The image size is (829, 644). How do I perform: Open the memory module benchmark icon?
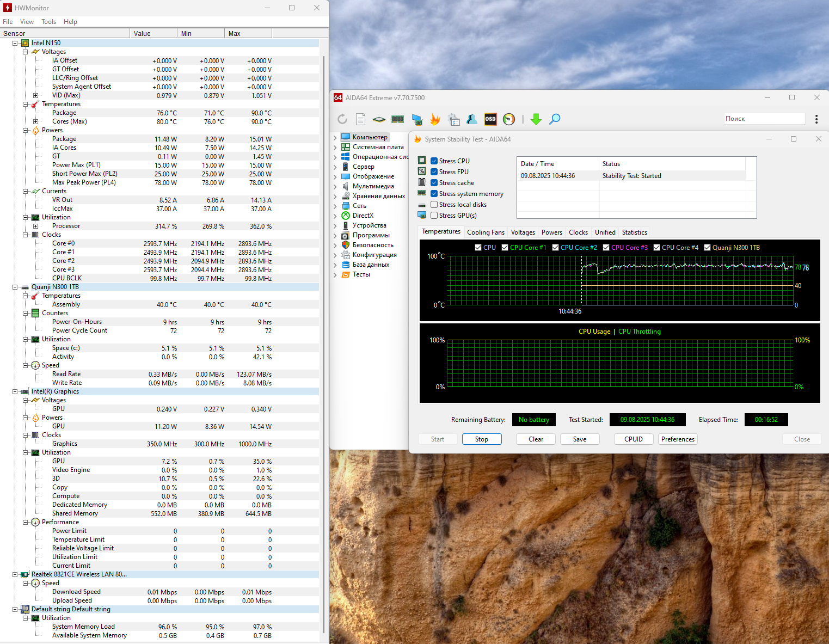pos(398,119)
